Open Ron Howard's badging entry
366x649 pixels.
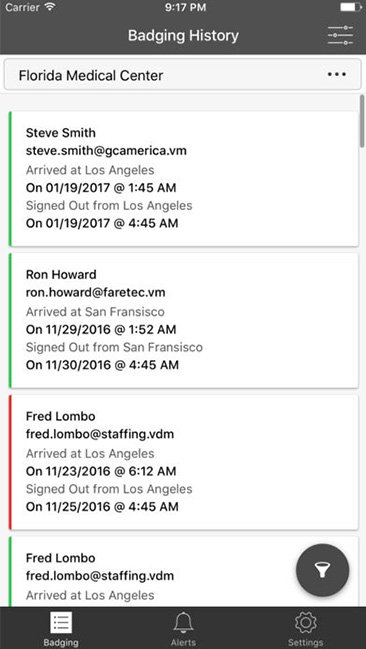pos(183,320)
